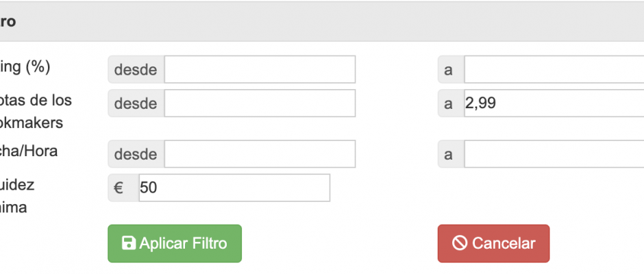This screenshot has height=274, width=644.
Task: Focus the Rating (%) 'a' input field
Action: 554,69
